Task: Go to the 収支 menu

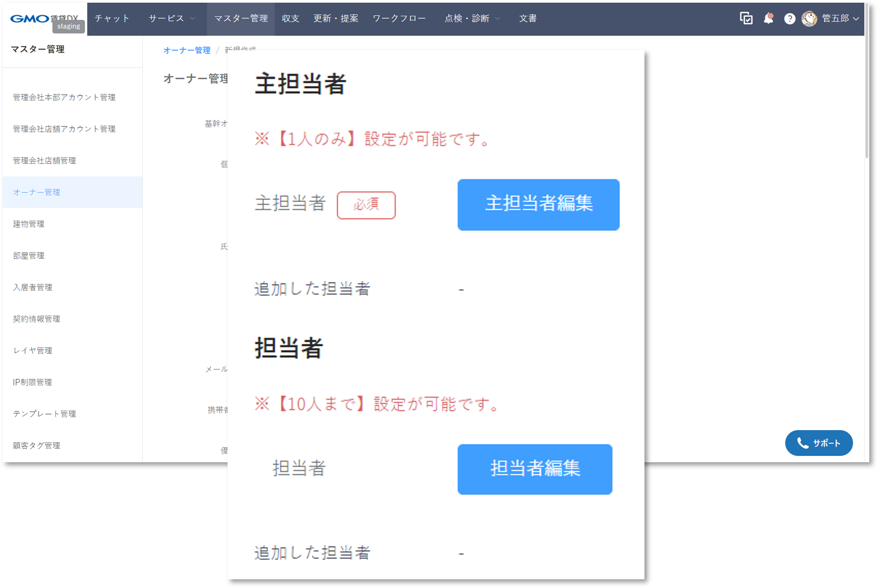Action: click(x=290, y=18)
